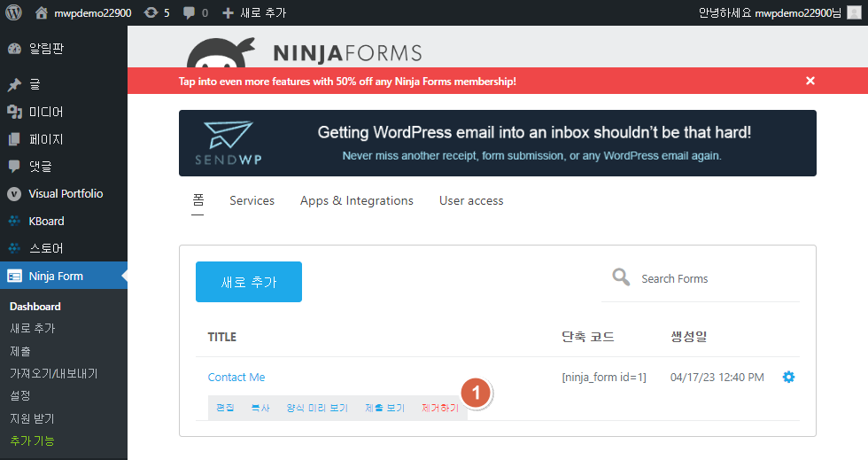Image resolution: width=868 pixels, height=460 pixels.
Task: Open the user avatar profile menu
Action: tap(854, 12)
